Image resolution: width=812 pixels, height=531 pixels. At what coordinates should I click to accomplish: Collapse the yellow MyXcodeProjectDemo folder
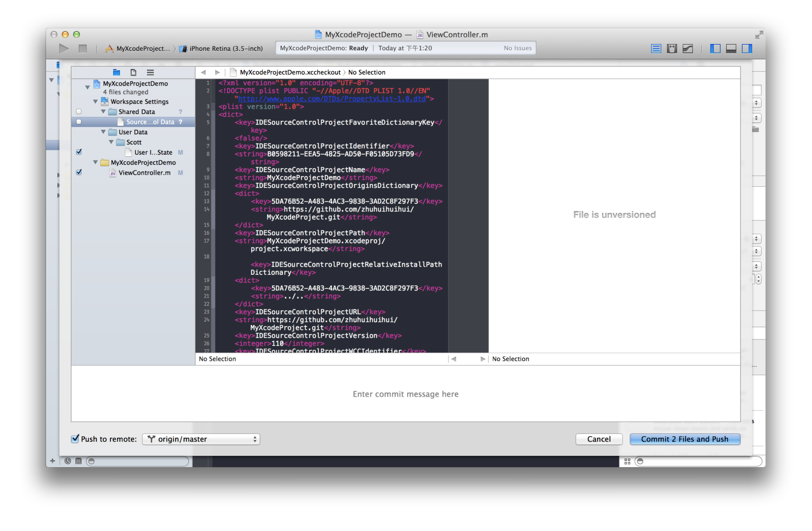click(x=95, y=162)
